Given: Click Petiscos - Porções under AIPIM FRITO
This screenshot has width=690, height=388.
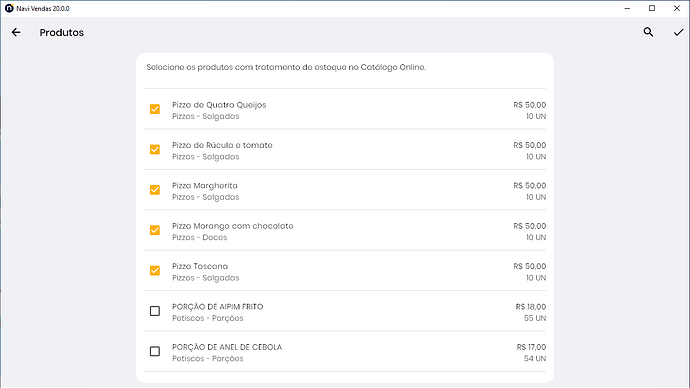Looking at the screenshot, I should (x=208, y=318).
